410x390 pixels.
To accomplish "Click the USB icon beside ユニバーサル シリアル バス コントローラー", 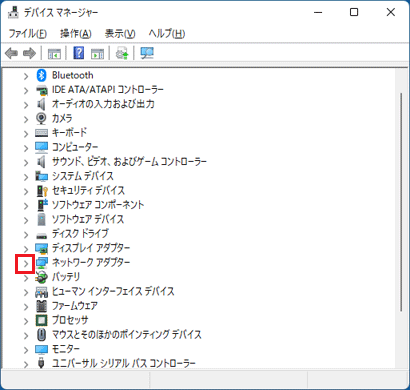I will coord(41,363).
